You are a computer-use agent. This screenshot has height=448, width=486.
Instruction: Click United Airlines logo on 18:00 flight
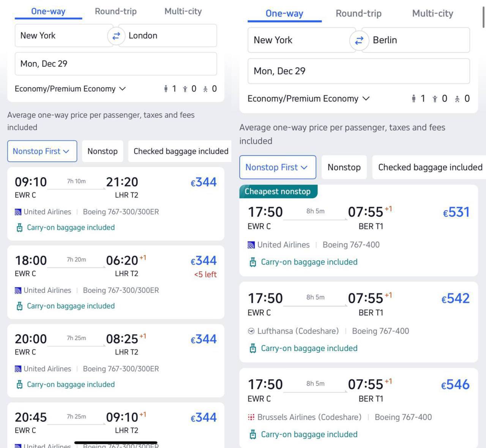pos(18,291)
